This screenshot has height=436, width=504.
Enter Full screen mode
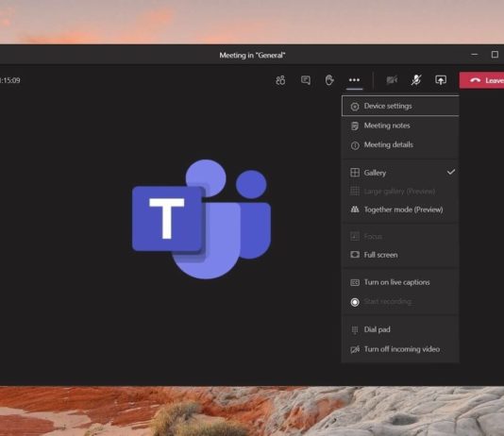click(400, 255)
